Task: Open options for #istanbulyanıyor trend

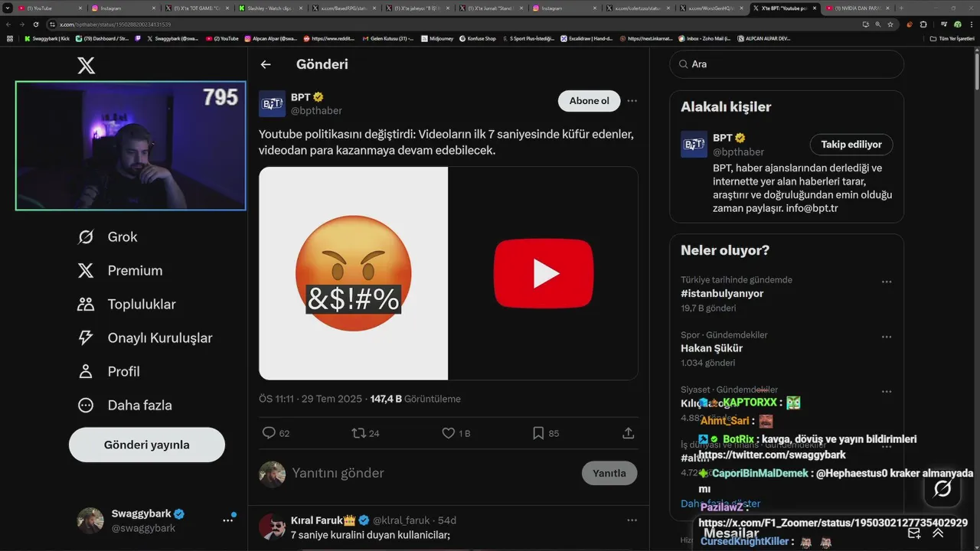Action: [x=887, y=282]
